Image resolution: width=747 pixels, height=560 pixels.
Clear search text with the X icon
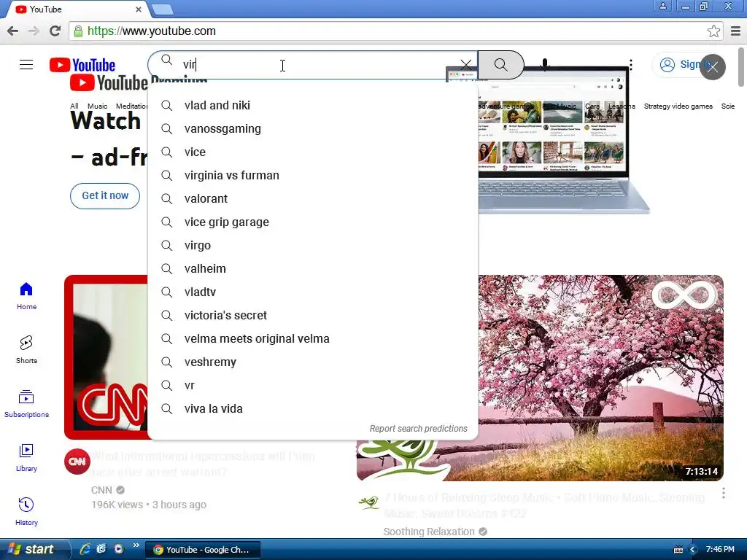(466, 65)
